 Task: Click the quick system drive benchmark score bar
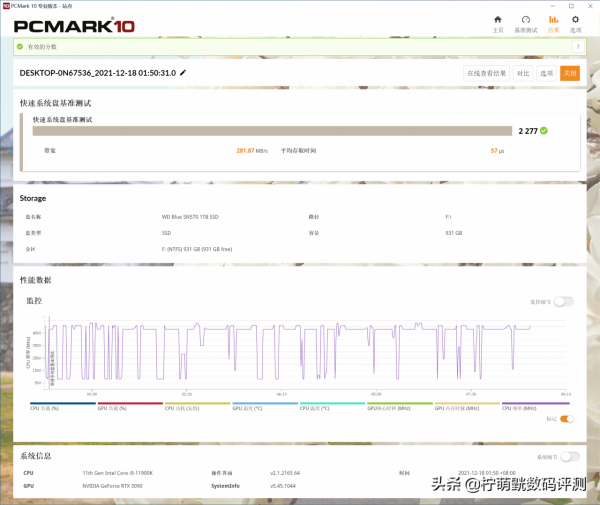(x=272, y=131)
